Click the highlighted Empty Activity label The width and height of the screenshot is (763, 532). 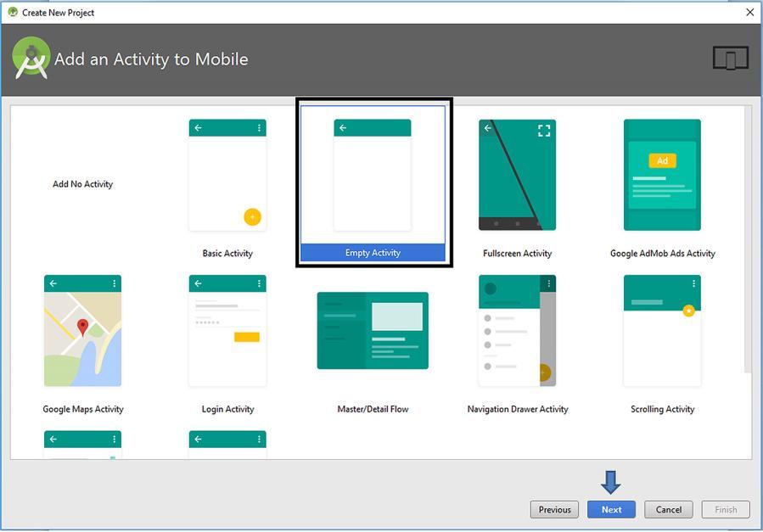[x=373, y=253]
